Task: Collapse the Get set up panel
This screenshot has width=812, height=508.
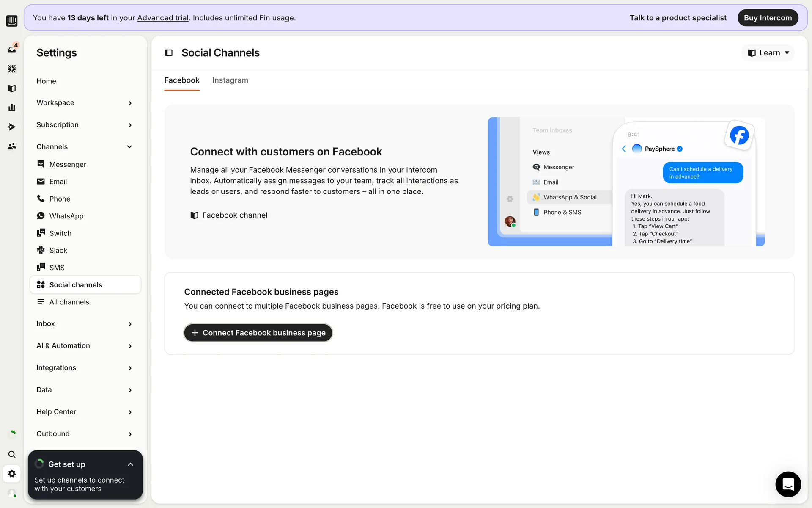Action: point(130,464)
